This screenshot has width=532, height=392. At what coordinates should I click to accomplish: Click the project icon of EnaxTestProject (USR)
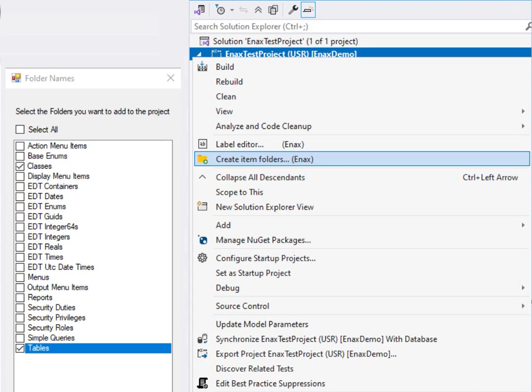click(216, 53)
